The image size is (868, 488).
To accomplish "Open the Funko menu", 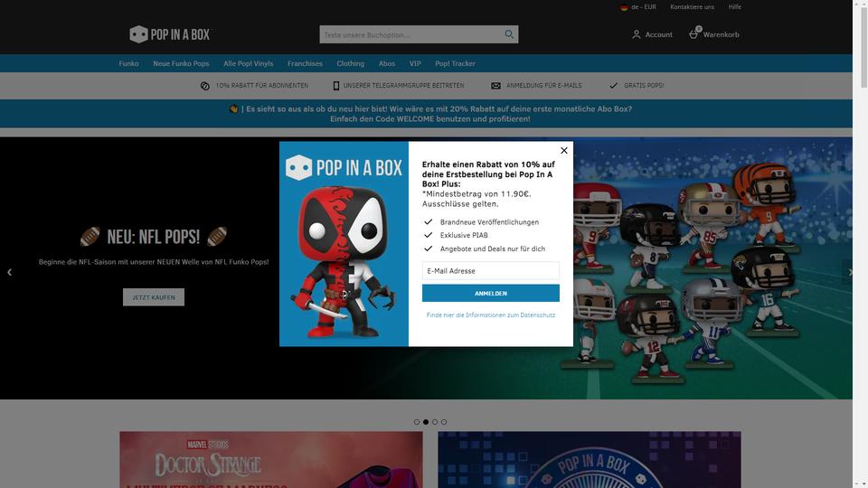I will [x=128, y=63].
